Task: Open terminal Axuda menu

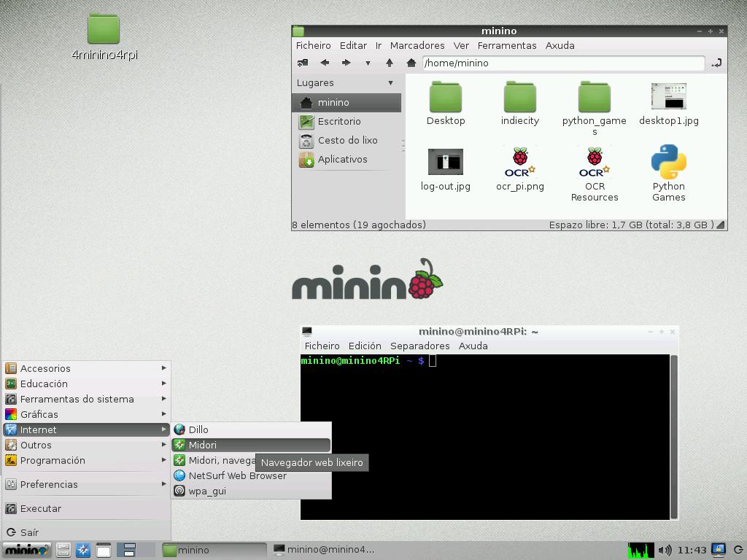Action: tap(473, 346)
